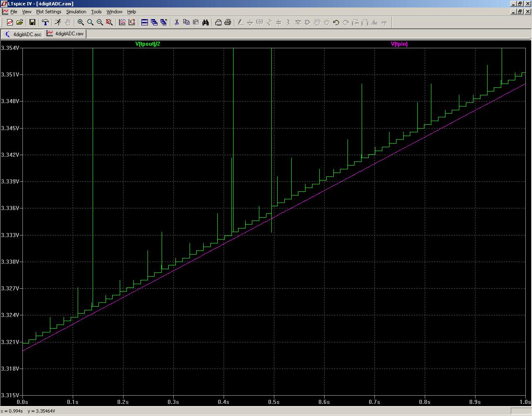Open the Control Panel hammer icon
The image size is (532, 416).
(x=45, y=22)
